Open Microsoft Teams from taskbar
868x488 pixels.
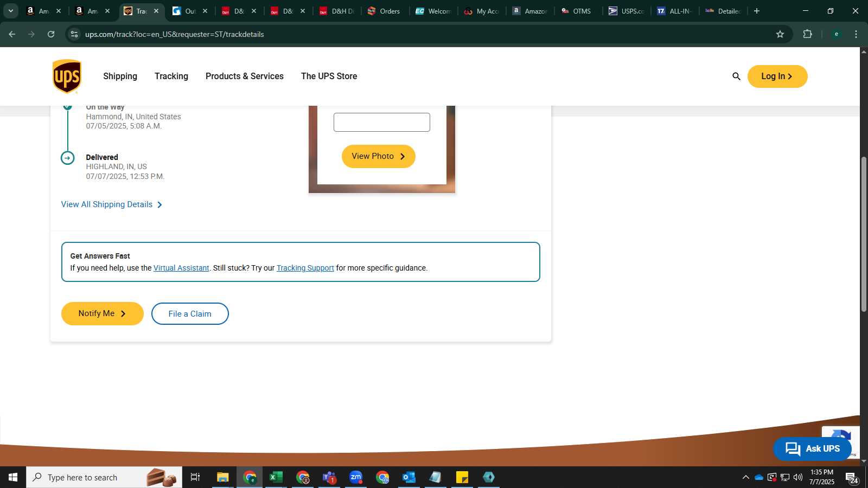pos(329,477)
